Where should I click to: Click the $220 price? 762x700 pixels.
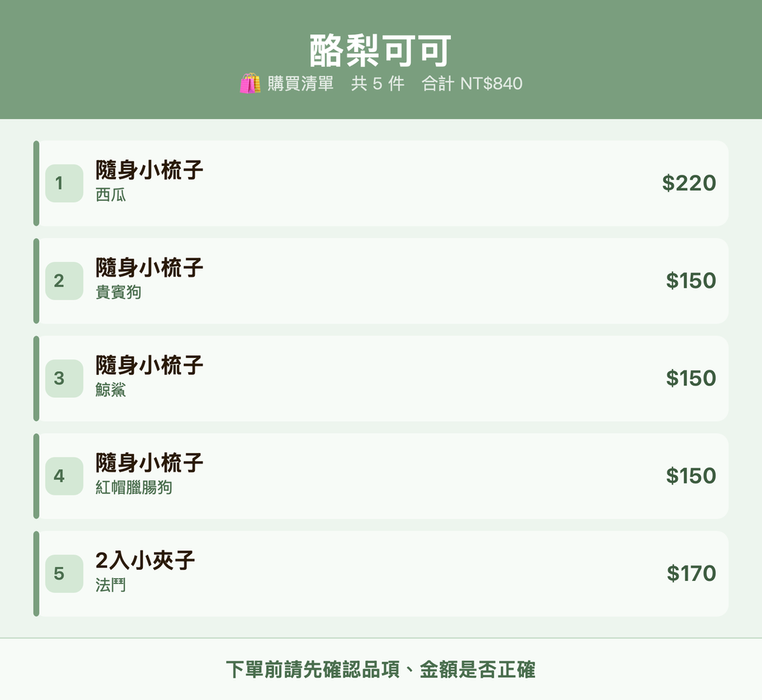(x=688, y=183)
